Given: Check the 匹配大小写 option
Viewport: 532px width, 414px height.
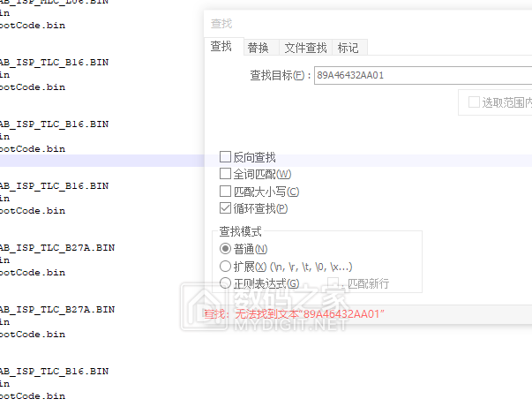Looking at the screenshot, I should click(226, 191).
